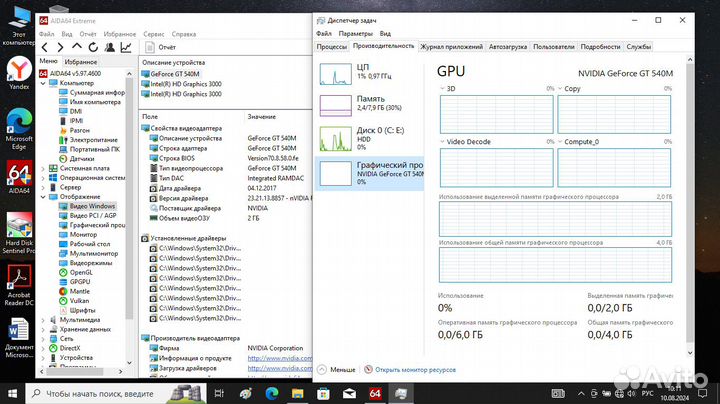Open AIDA64 Избранное sidebar tab
Image resolution: width=720 pixels, height=404 pixels.
(x=81, y=62)
